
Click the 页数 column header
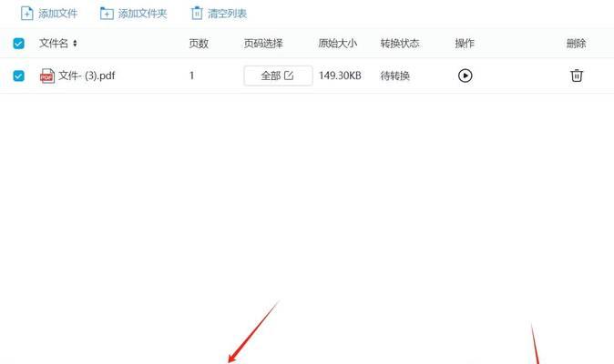click(199, 43)
